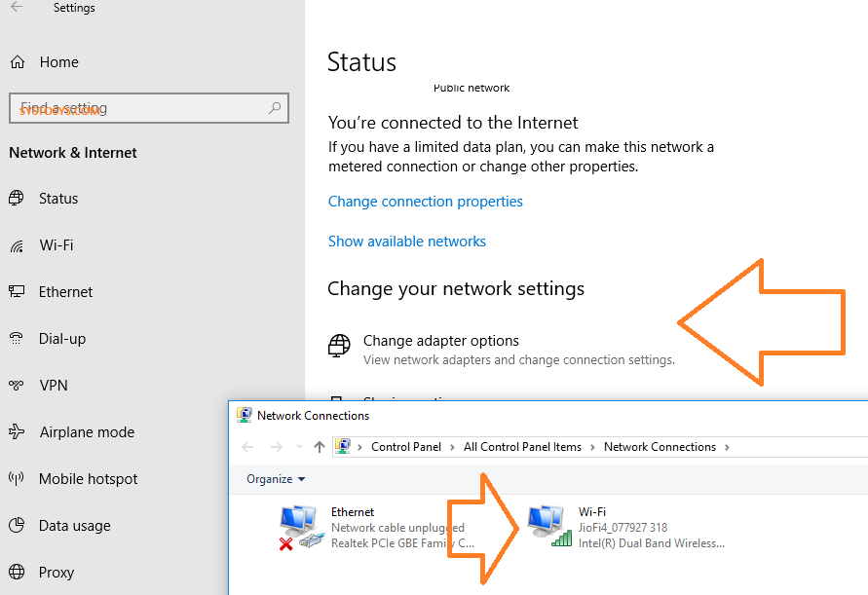Click the Change connection properties link

coord(426,202)
